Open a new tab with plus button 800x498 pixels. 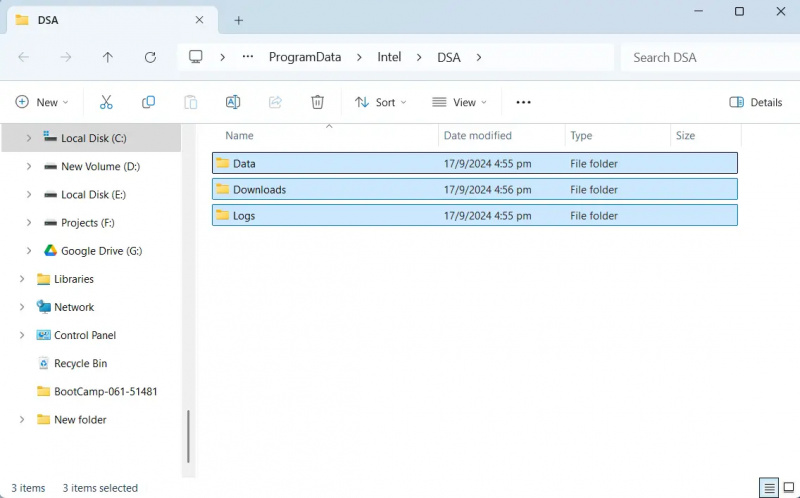[238, 20]
